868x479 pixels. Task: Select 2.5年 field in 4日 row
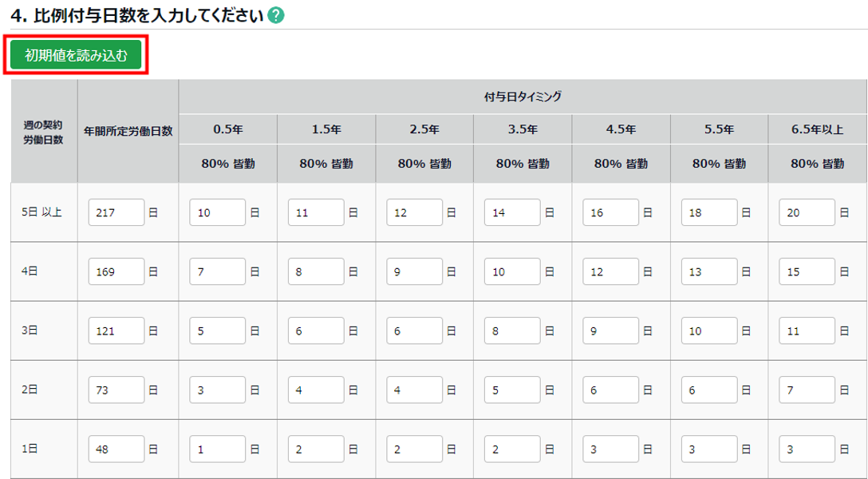[x=415, y=271]
